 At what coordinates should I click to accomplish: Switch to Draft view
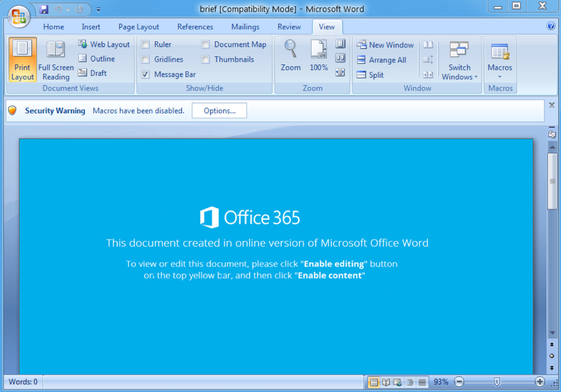tap(93, 73)
